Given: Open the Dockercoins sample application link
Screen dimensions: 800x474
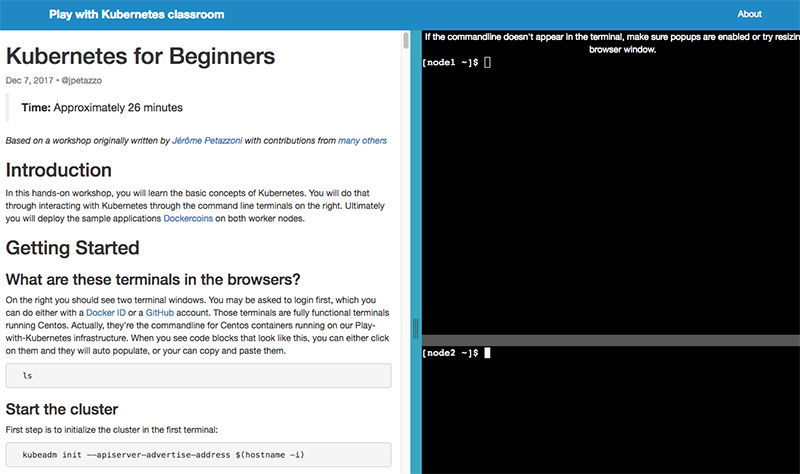Looking at the screenshot, I should pyautogui.click(x=188, y=218).
